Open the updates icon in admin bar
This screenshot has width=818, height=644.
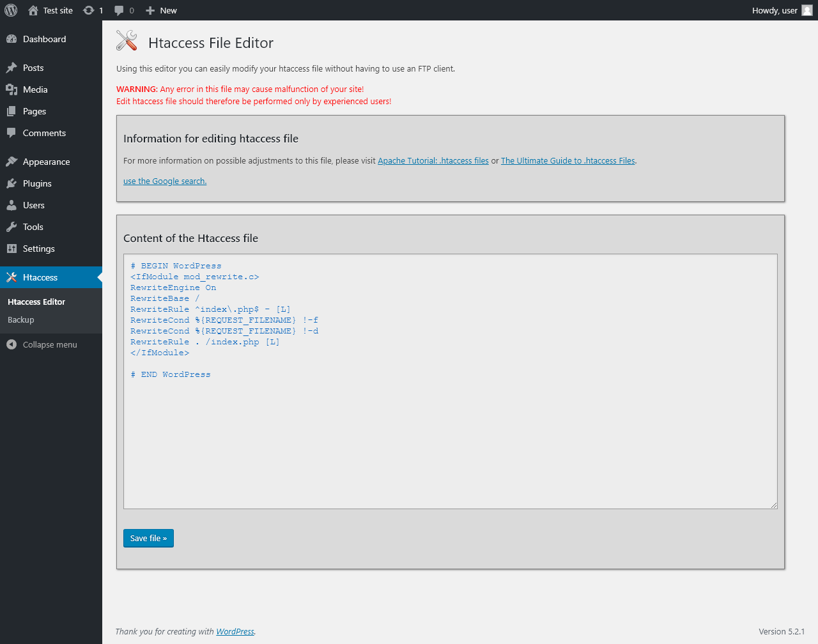[89, 10]
